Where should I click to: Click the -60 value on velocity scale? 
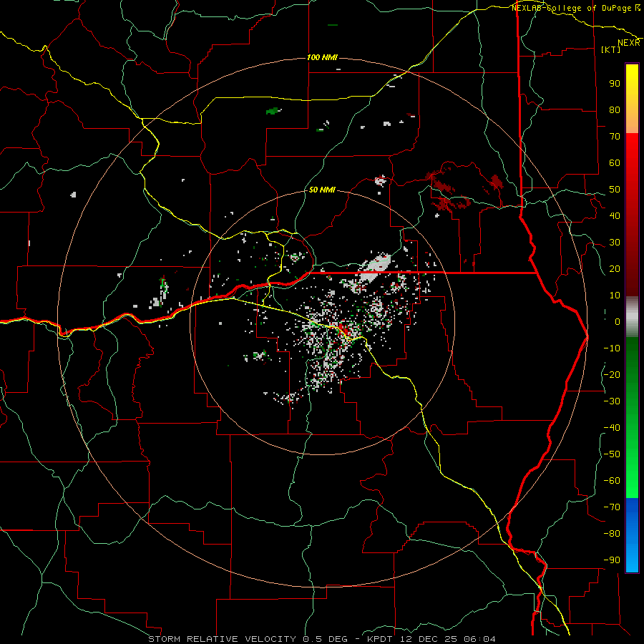(612, 481)
